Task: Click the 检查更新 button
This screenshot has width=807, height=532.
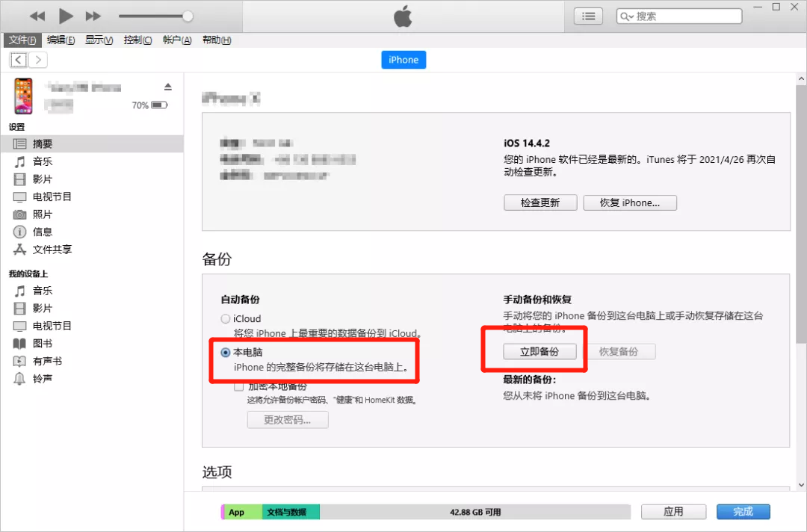Action: (x=540, y=202)
